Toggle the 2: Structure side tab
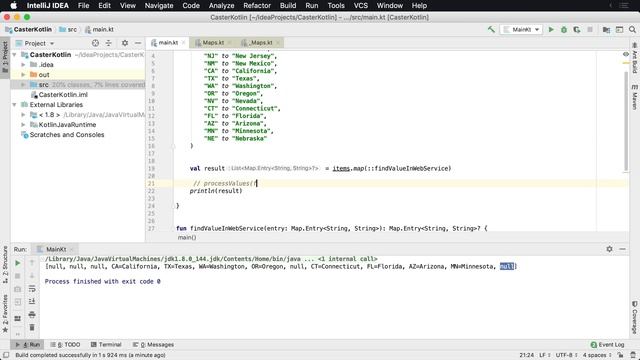Image resolution: width=640 pixels, height=360 pixels. (x=5, y=264)
